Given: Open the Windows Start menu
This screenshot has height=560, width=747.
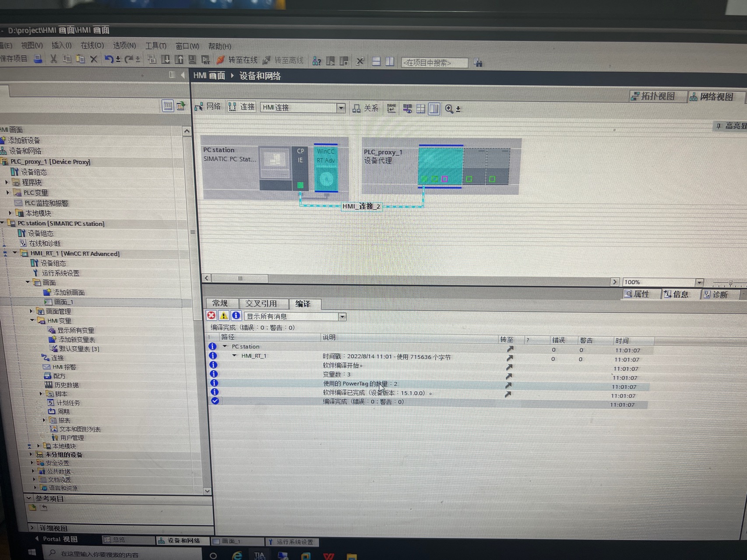Looking at the screenshot, I should (32, 553).
